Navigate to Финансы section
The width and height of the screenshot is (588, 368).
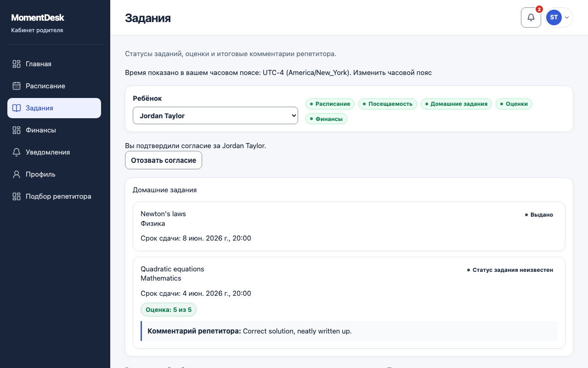54,130
